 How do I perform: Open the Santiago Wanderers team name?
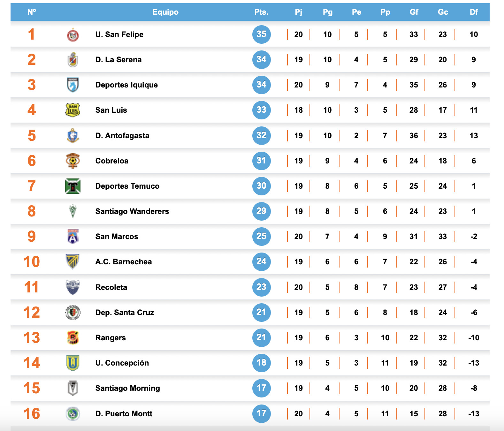coord(132,211)
